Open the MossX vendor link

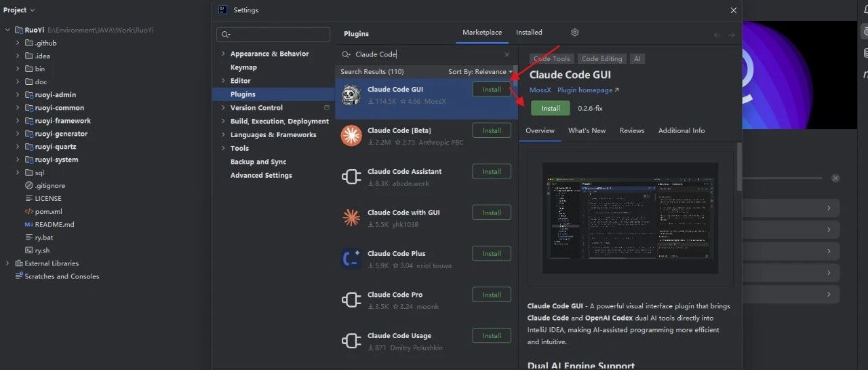(x=540, y=90)
